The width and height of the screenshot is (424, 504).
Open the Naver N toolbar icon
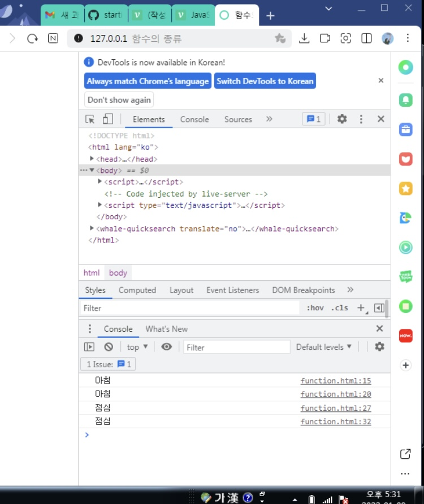coord(53,38)
